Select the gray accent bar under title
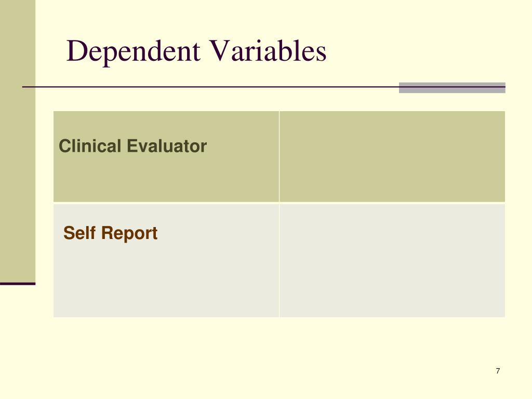 tap(452, 87)
